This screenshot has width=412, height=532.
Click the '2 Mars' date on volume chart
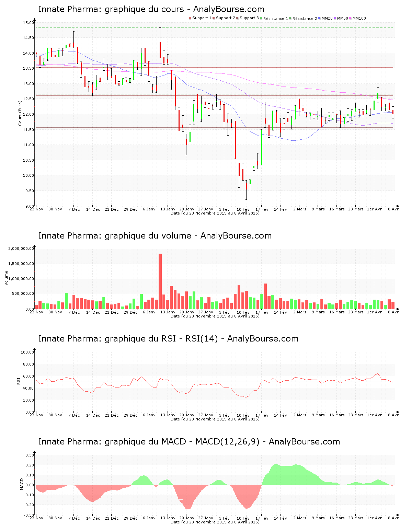click(x=300, y=312)
